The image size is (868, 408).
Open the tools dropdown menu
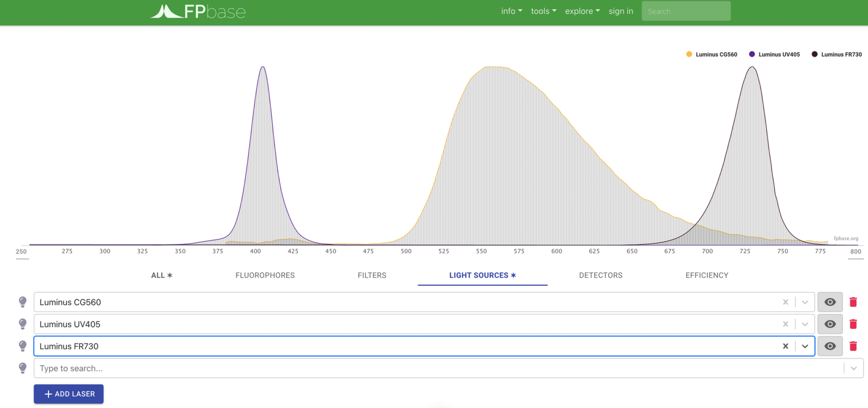543,11
